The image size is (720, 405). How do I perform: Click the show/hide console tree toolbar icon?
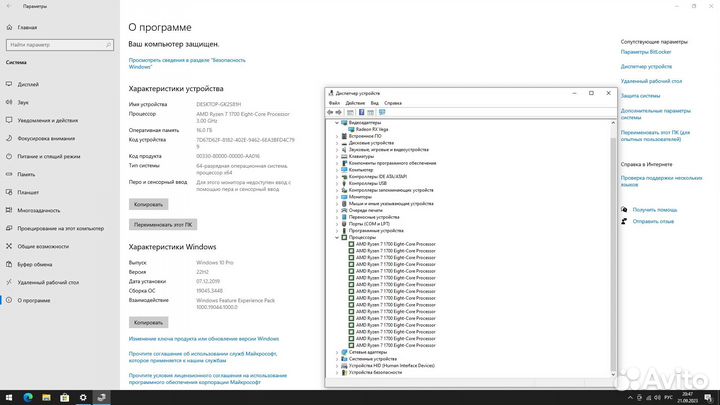pos(350,112)
